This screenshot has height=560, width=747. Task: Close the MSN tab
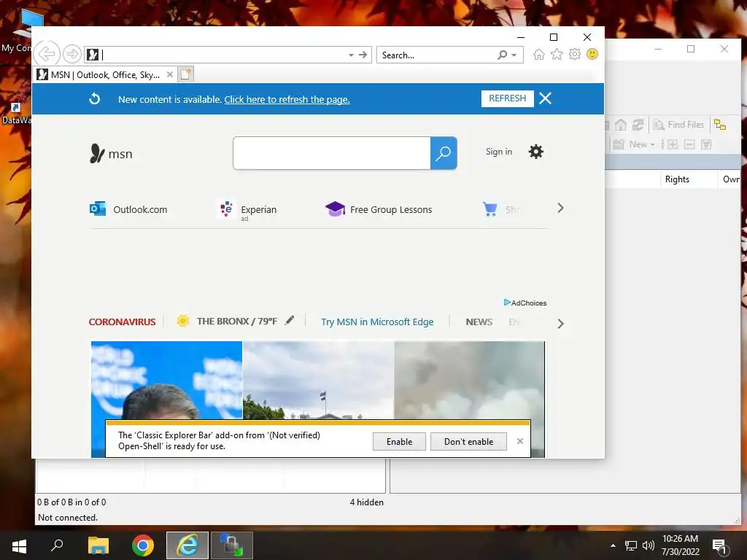169,75
